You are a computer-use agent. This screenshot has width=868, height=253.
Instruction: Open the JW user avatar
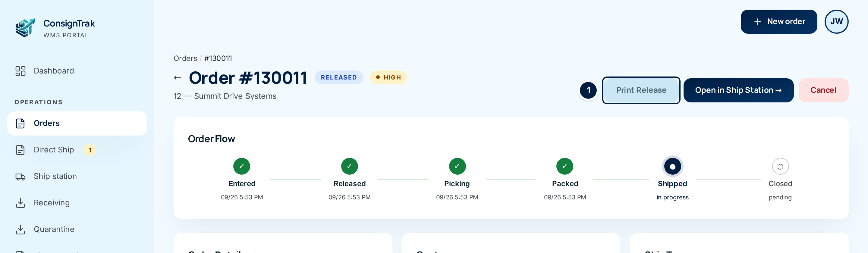click(x=836, y=22)
